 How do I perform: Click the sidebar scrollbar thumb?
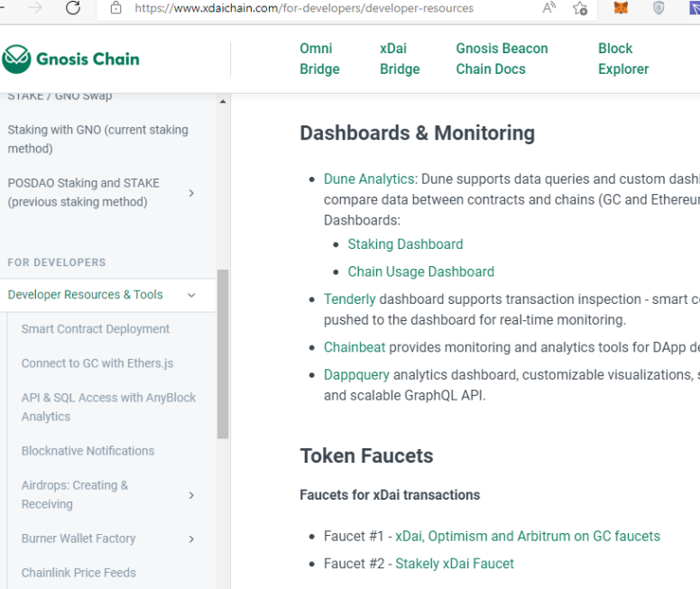click(x=223, y=354)
